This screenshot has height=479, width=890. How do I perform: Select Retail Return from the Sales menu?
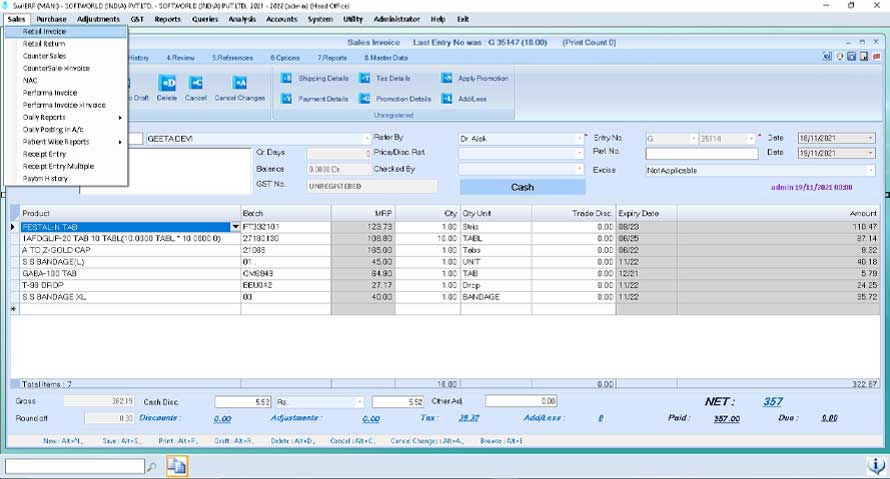click(44, 44)
